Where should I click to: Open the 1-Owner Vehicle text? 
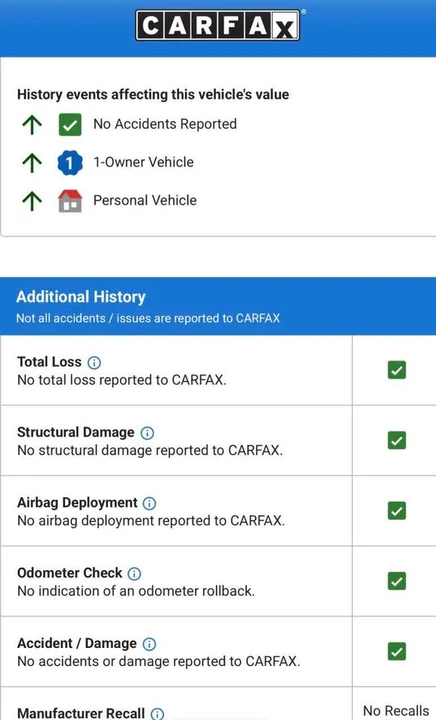(x=144, y=162)
